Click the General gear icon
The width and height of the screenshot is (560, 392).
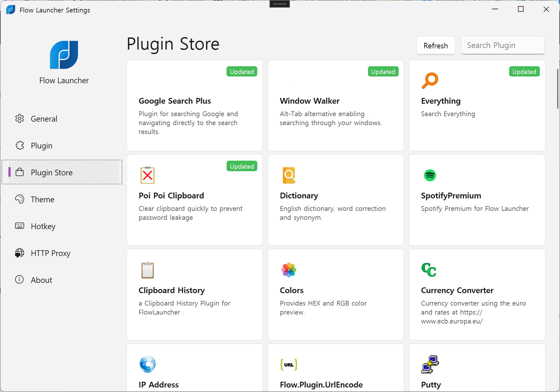(20, 118)
